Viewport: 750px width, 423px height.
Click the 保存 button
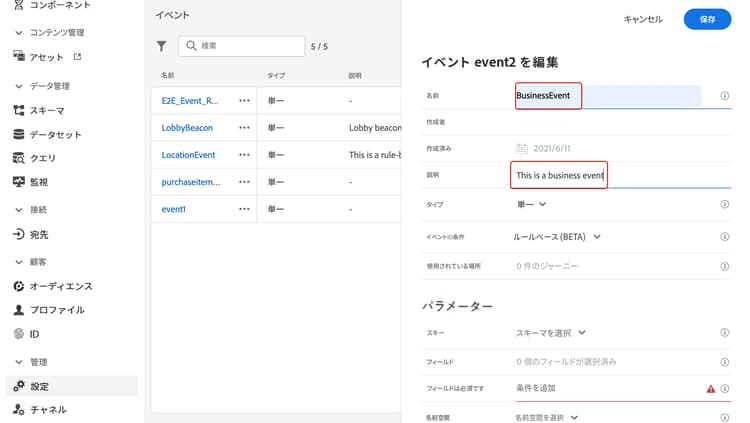click(x=707, y=19)
